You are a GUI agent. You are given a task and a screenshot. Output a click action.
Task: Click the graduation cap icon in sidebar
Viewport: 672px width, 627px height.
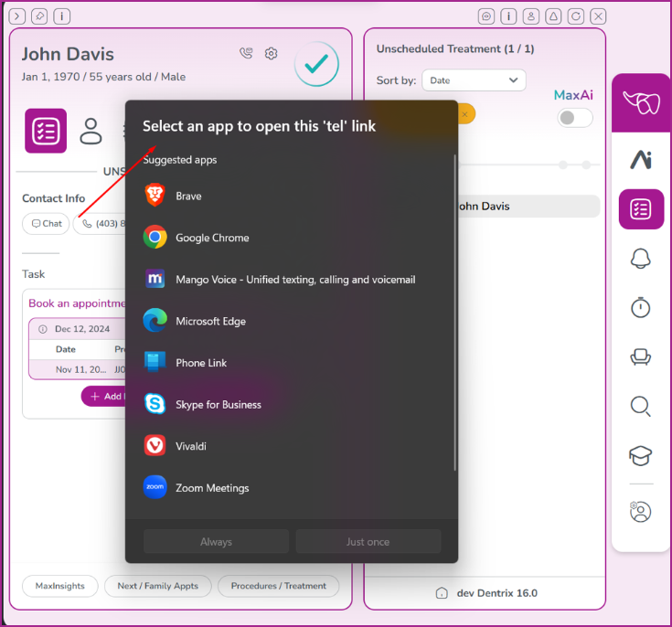coord(641,455)
